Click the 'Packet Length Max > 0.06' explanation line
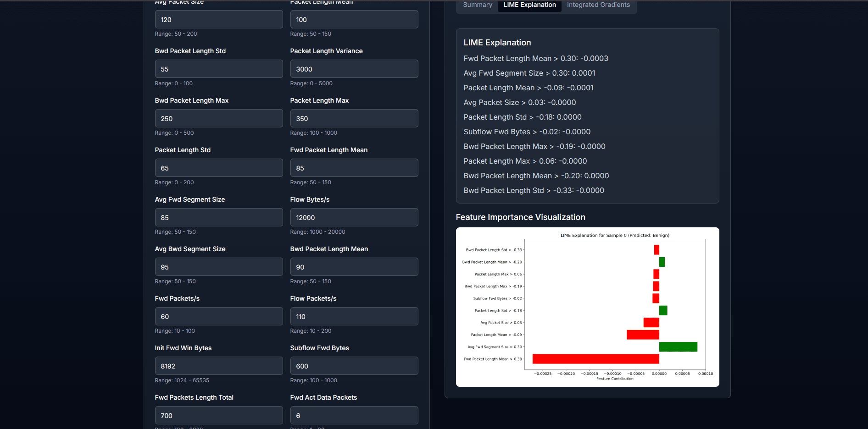Image resolution: width=868 pixels, height=429 pixels. click(525, 161)
